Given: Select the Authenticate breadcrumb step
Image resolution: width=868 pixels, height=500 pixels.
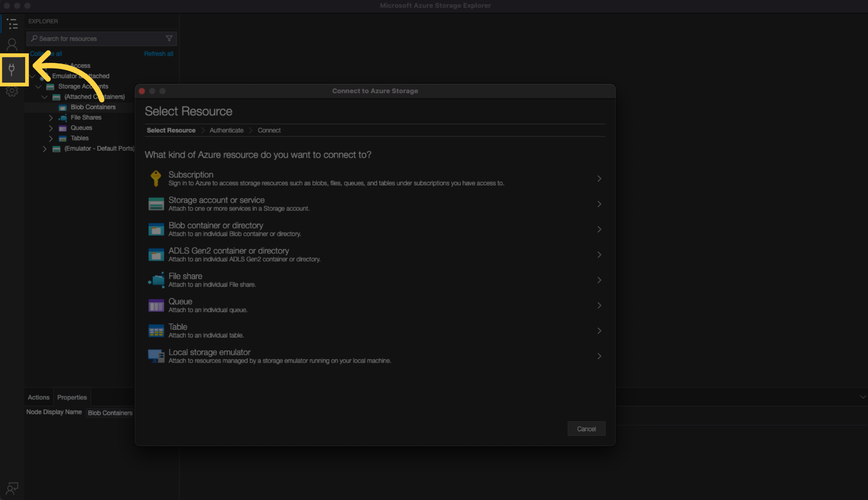Looking at the screenshot, I should click(227, 130).
